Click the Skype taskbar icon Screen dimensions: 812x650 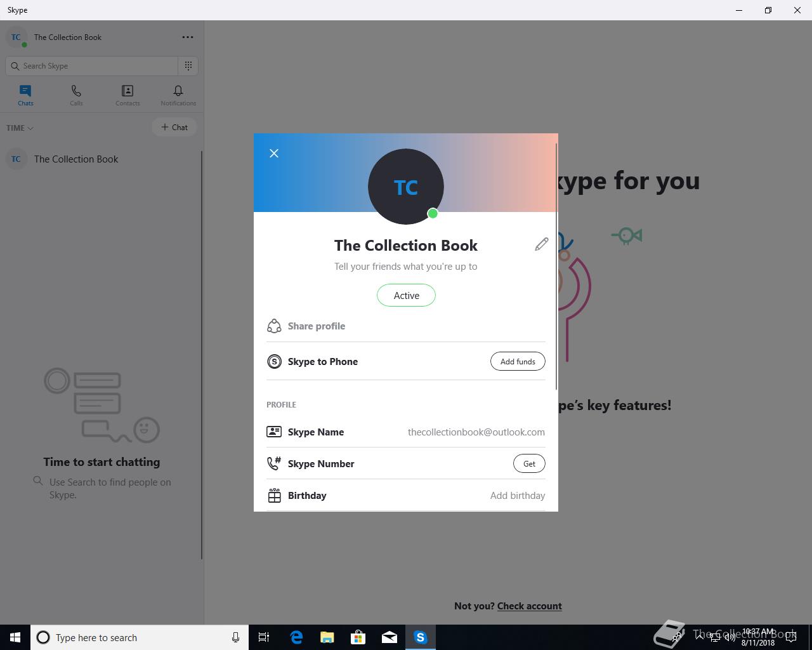[421, 637]
